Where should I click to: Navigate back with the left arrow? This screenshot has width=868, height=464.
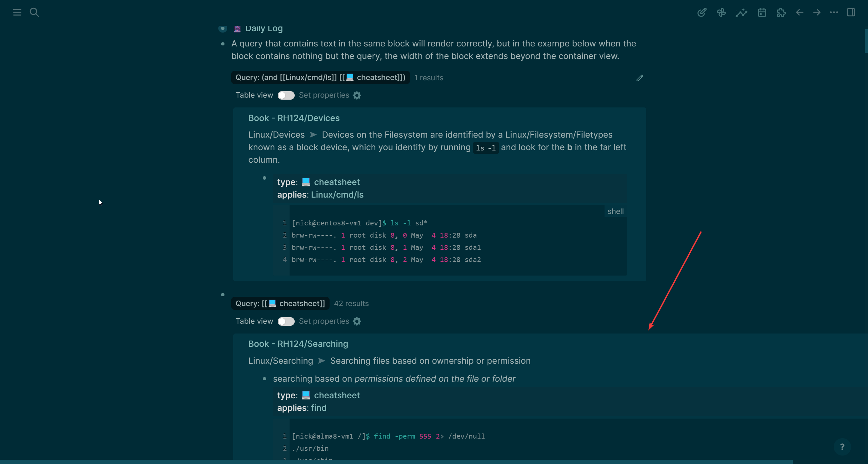(799, 12)
